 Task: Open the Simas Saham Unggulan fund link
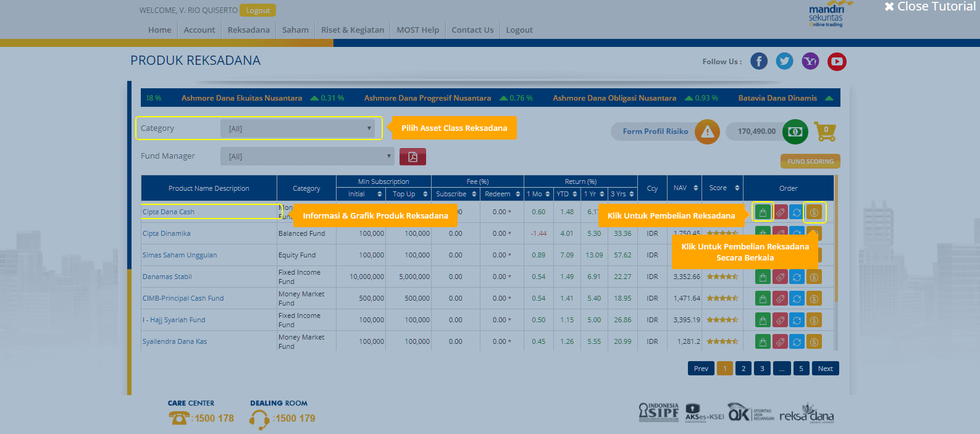[180, 255]
